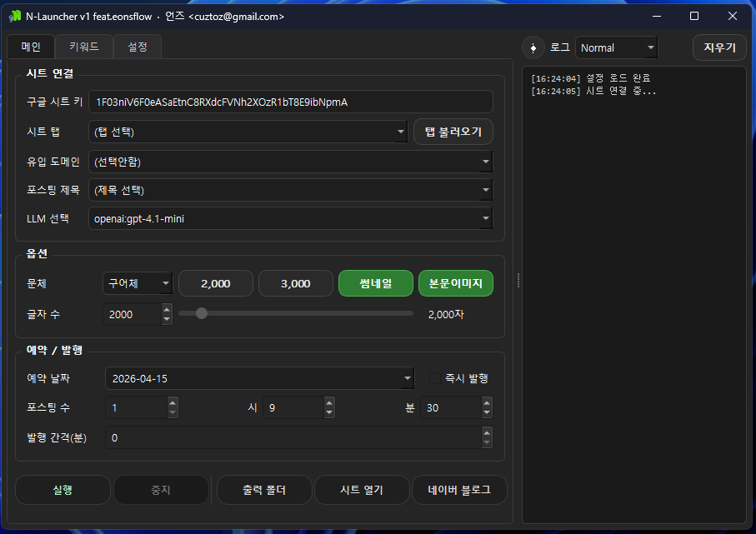
Task: Maximize the N-Launcher window
Action: pos(694,16)
